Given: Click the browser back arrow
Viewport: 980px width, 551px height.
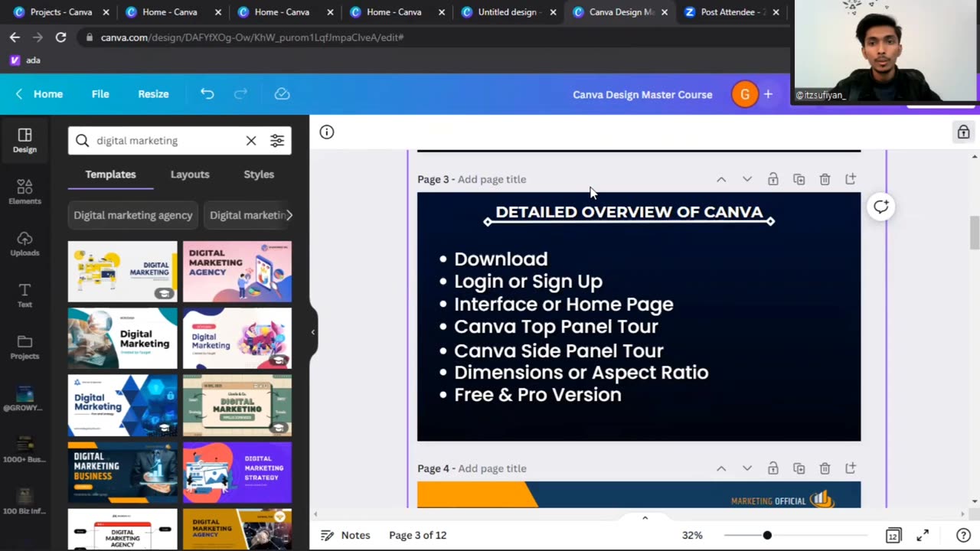Looking at the screenshot, I should click(x=15, y=37).
